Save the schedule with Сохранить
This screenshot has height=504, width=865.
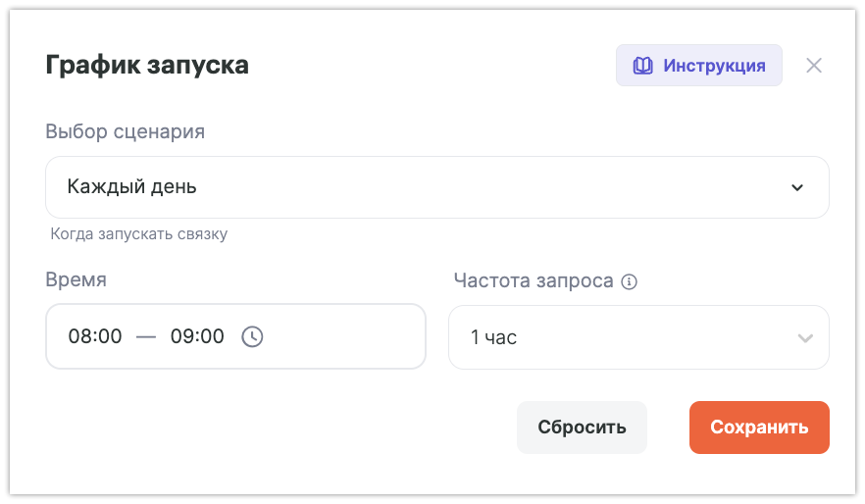[x=759, y=428]
